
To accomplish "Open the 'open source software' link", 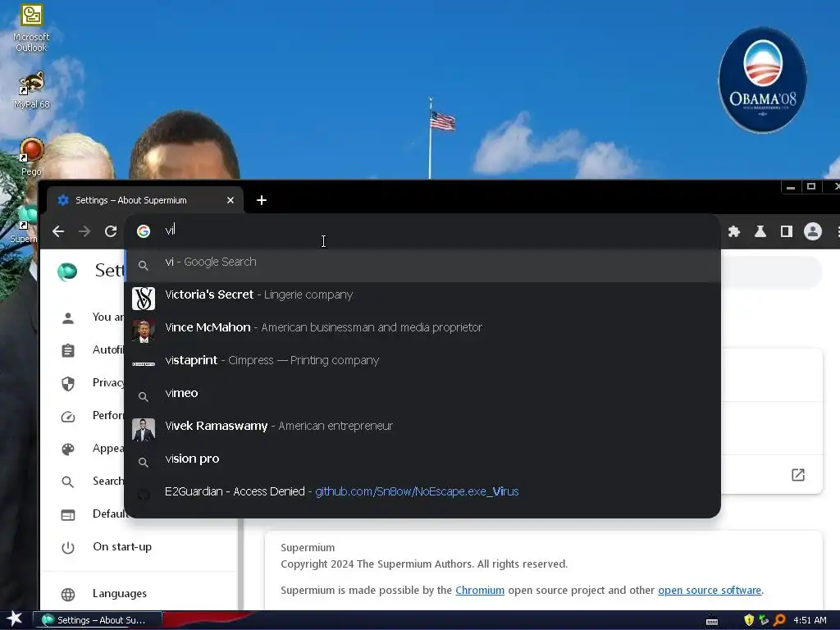I will (x=710, y=591).
